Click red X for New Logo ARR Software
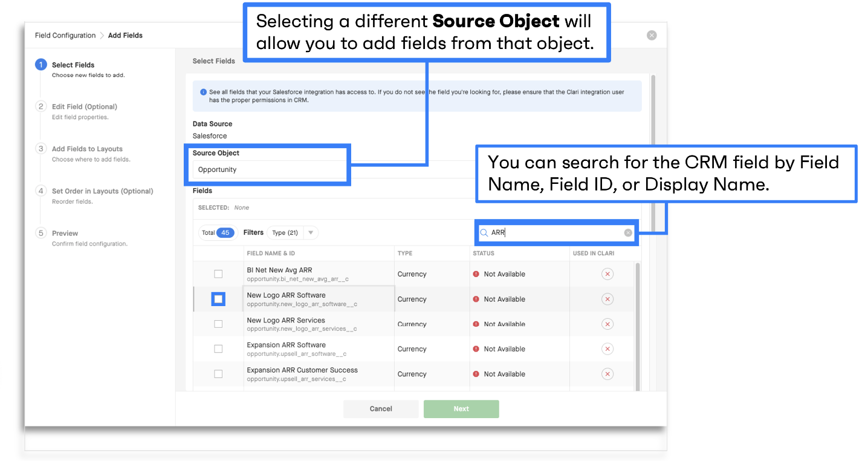Image resolution: width=868 pixels, height=461 pixels. click(607, 299)
